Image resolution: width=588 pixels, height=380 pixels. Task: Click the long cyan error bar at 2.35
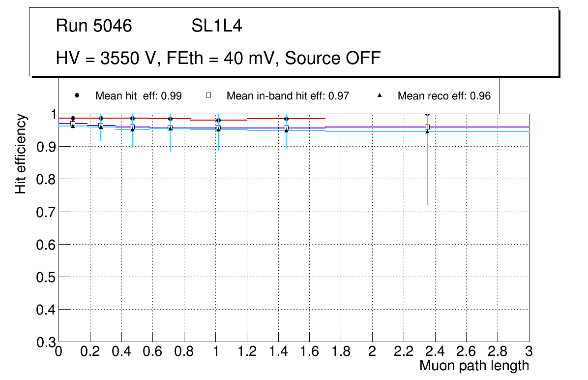pos(427,172)
